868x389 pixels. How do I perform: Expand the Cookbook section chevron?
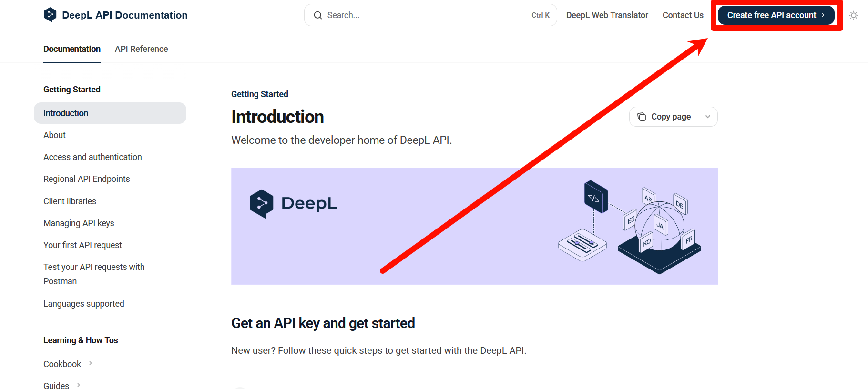pos(91,364)
